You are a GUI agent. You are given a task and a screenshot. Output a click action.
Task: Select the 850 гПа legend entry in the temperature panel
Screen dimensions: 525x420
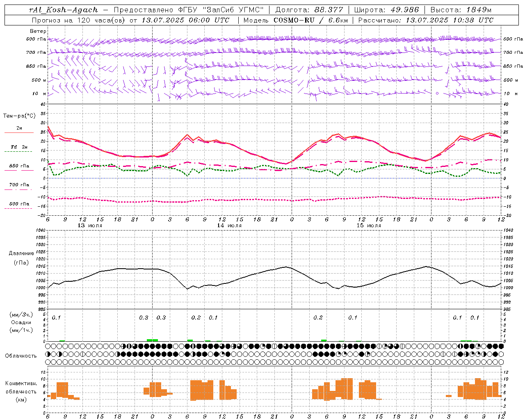click(x=19, y=166)
